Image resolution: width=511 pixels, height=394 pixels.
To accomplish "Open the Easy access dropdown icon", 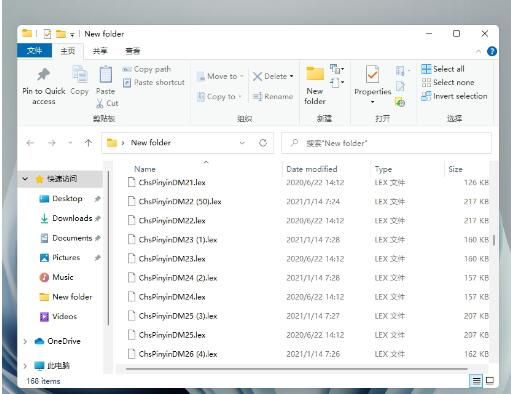I will 337,82.
